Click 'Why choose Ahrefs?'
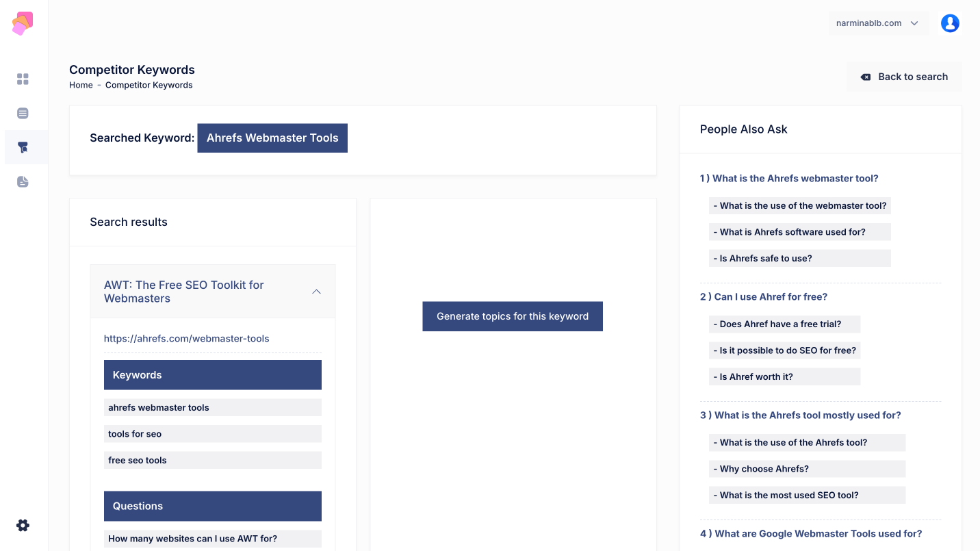This screenshot has width=980, height=551. [x=808, y=469]
